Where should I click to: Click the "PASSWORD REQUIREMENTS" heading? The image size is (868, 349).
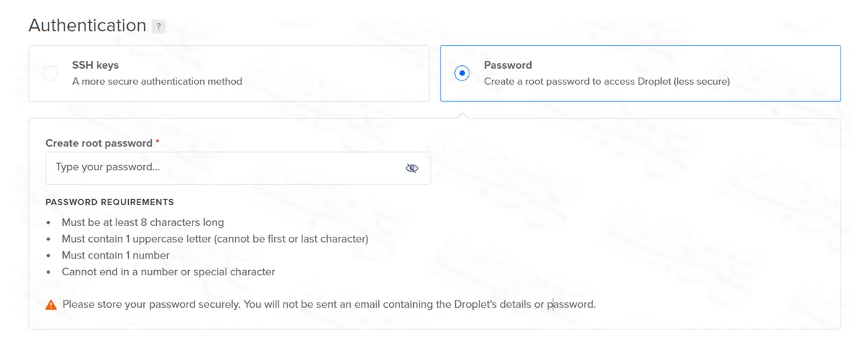(109, 202)
